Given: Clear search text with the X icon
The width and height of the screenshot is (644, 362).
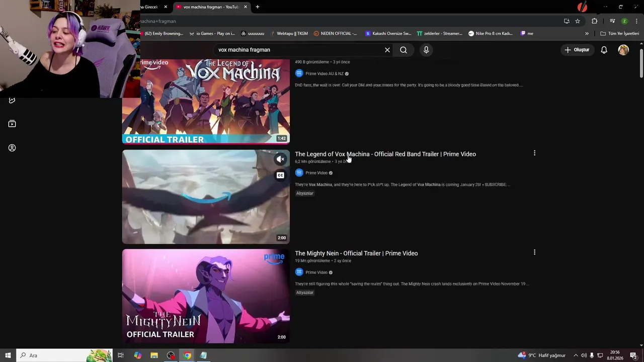Looking at the screenshot, I should click(387, 50).
